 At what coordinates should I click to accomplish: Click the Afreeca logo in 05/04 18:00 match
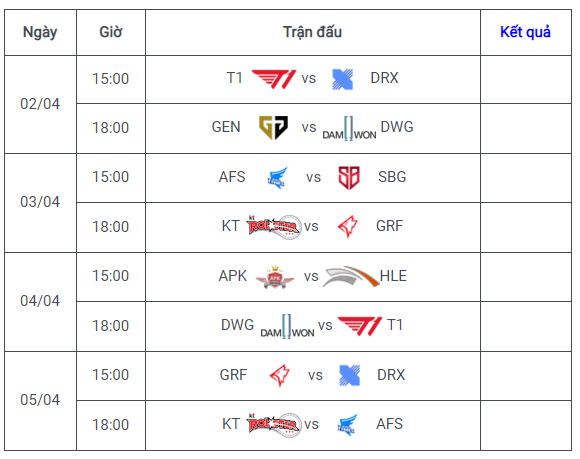[x=347, y=425]
